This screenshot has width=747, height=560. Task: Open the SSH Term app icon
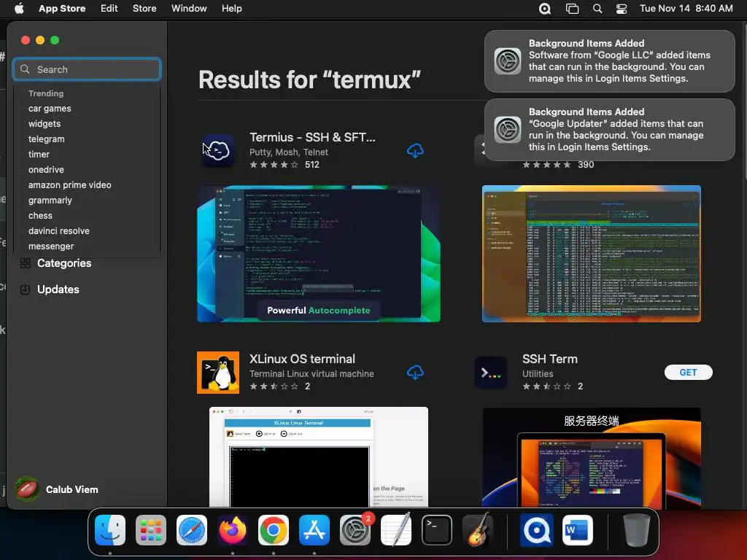[x=491, y=373]
